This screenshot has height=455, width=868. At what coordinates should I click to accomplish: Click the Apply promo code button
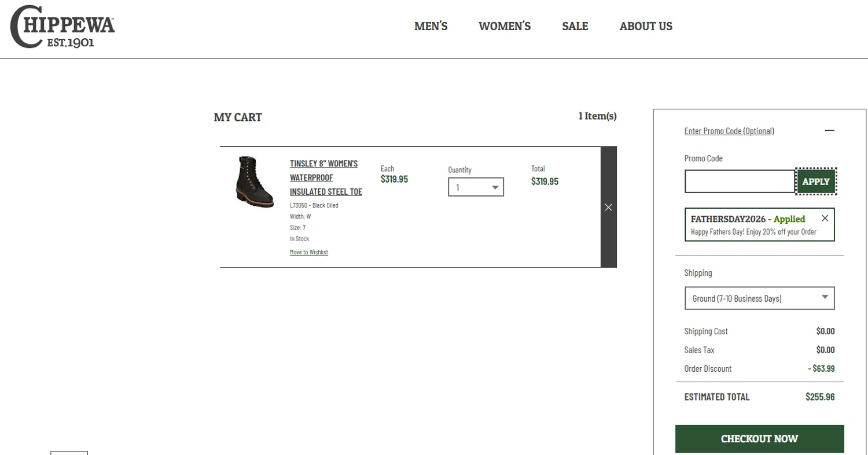(x=816, y=182)
